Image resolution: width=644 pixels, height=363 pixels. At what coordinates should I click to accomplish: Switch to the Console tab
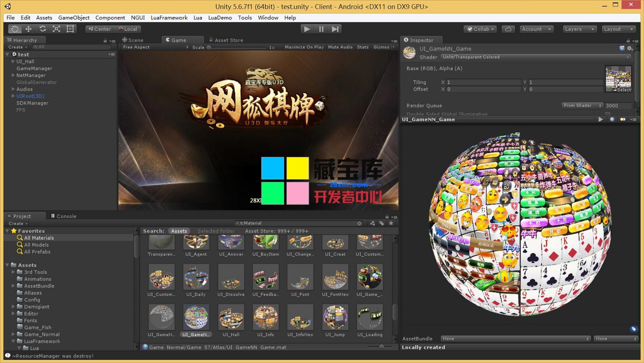[63, 216]
